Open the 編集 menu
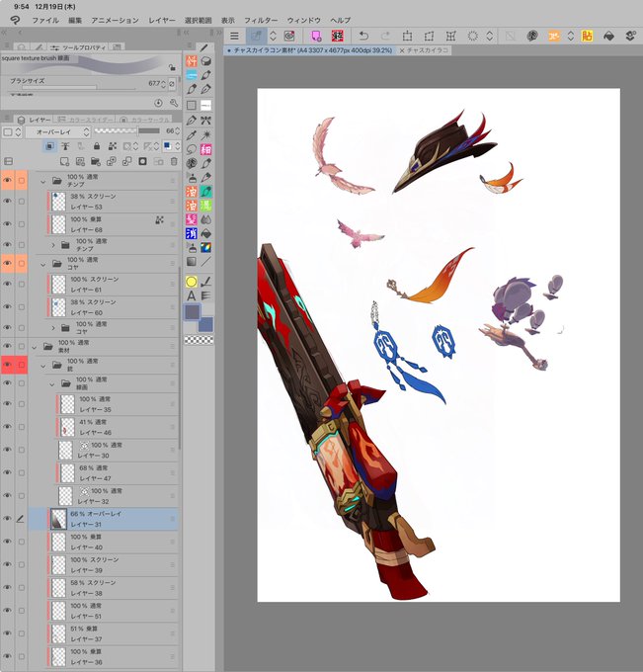The height and width of the screenshot is (672, 643). (x=75, y=20)
